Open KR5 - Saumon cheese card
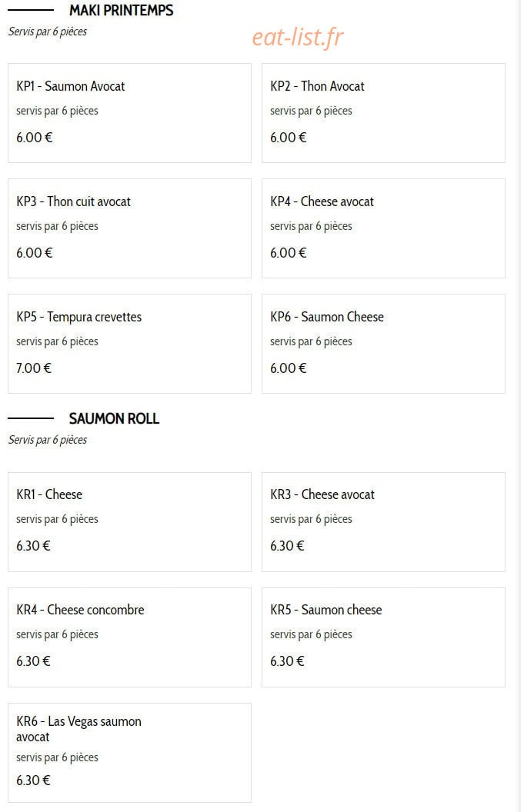This screenshot has width=524, height=812. point(383,637)
